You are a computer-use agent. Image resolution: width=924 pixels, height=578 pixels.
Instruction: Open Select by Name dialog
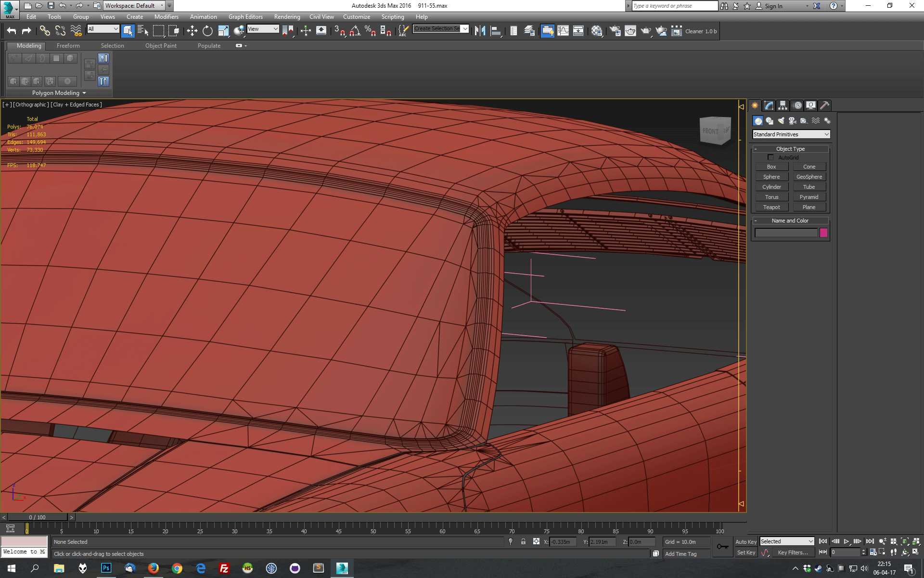pyautogui.click(x=143, y=31)
